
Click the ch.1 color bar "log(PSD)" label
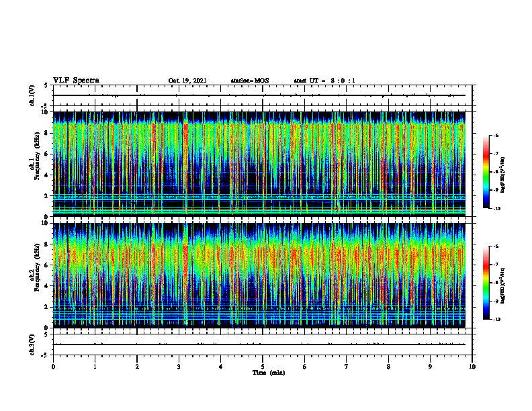click(x=503, y=175)
